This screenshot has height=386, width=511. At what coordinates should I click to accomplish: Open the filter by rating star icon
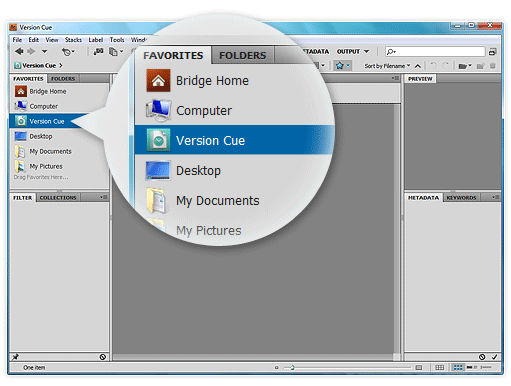(342, 66)
